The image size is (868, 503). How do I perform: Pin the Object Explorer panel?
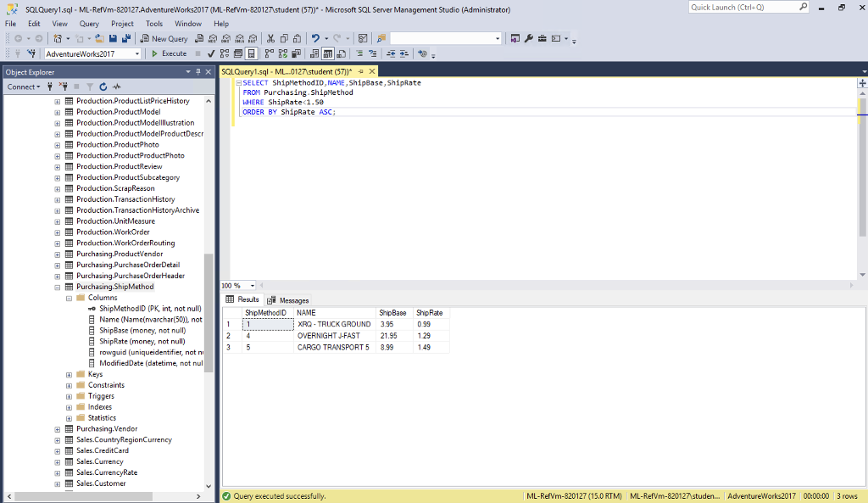tap(198, 72)
